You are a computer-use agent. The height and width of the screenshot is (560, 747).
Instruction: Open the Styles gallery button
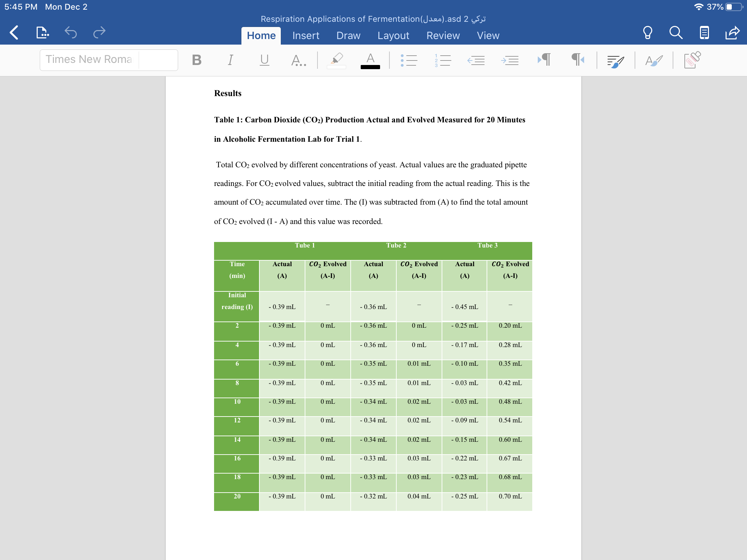pyautogui.click(x=654, y=60)
